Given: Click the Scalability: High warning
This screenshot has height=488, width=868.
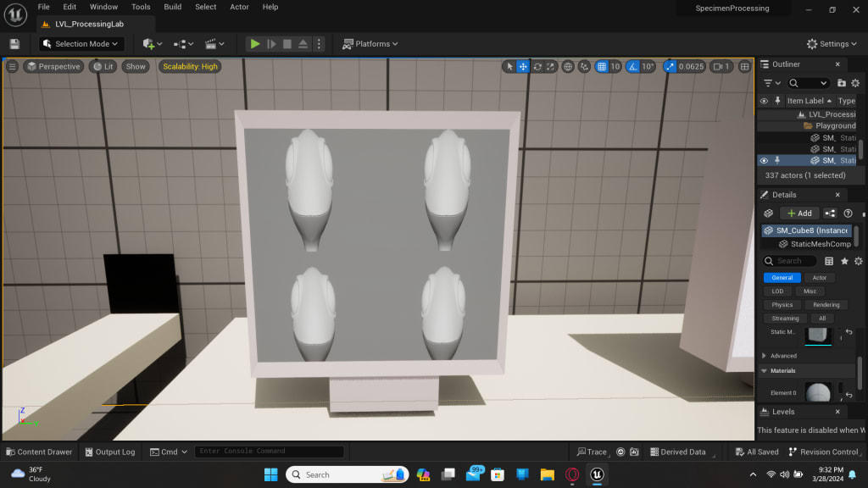Looking at the screenshot, I should [190, 66].
